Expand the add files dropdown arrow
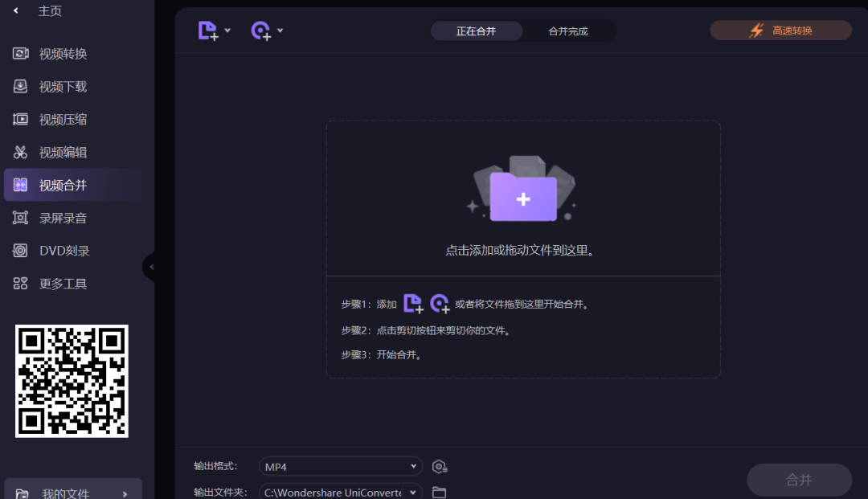 pyautogui.click(x=226, y=30)
